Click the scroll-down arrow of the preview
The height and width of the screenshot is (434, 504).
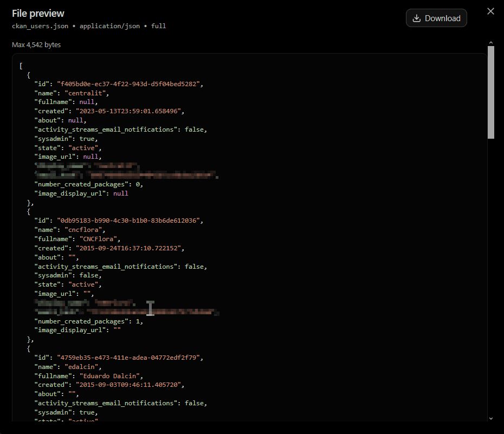[490, 418]
